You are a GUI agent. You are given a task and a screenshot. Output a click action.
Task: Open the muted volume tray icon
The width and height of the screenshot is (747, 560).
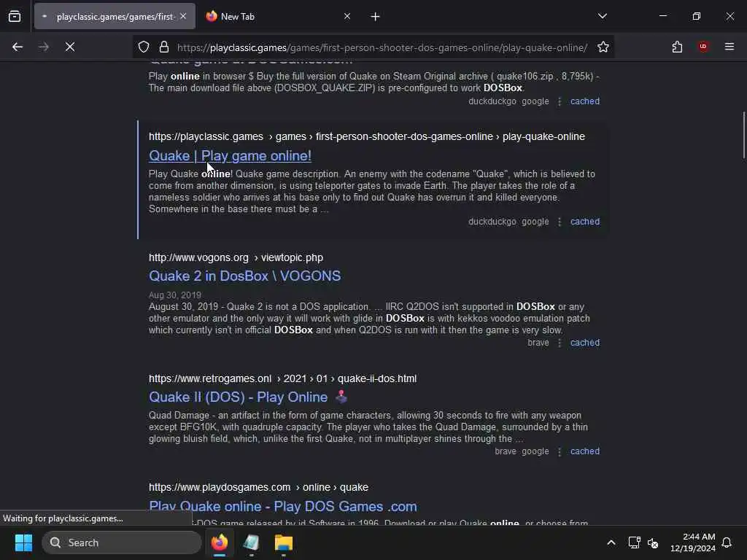tap(653, 542)
